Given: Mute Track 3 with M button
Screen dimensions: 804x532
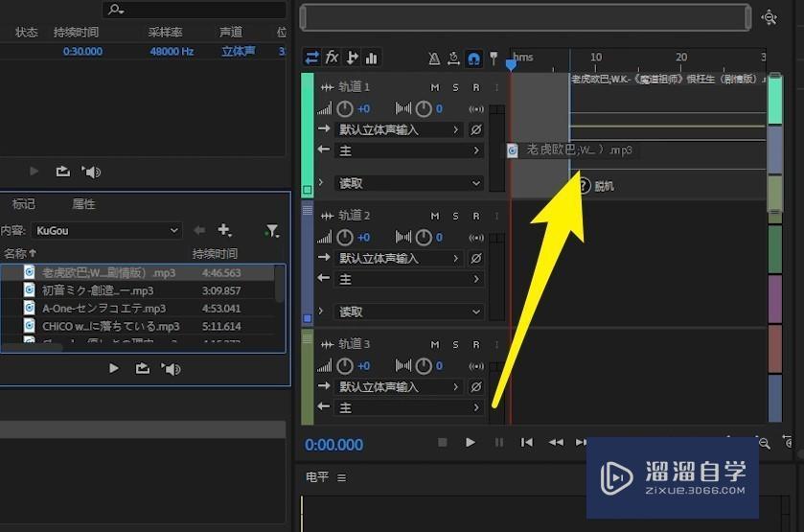Looking at the screenshot, I should (x=435, y=345).
